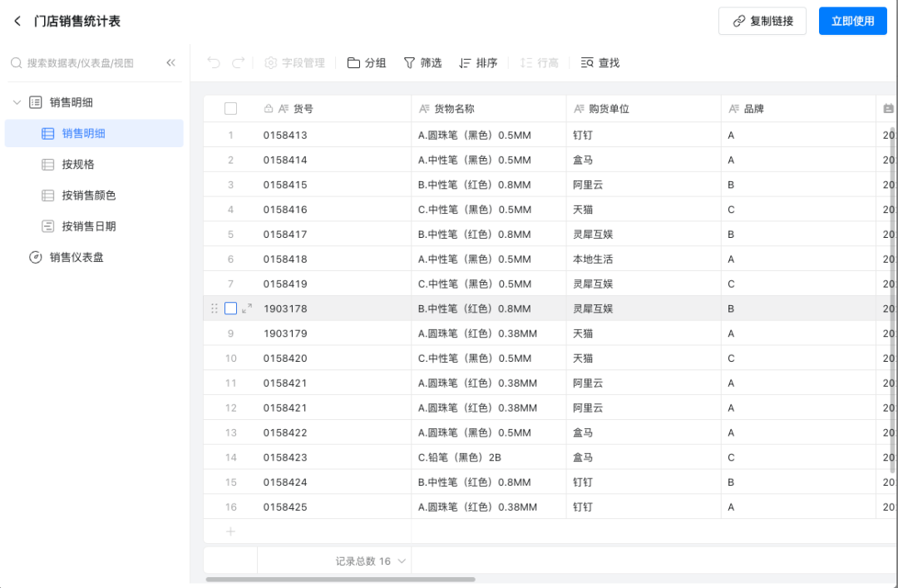Toggle the select-all checkbox in header

(x=230, y=109)
